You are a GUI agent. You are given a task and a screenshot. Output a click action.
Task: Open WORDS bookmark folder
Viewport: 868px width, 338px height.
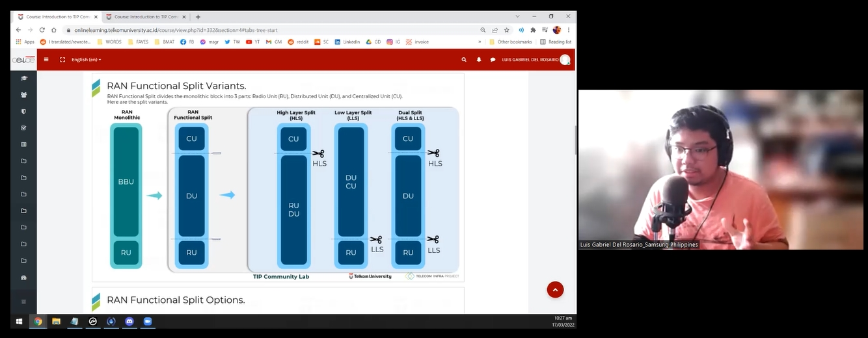(109, 42)
